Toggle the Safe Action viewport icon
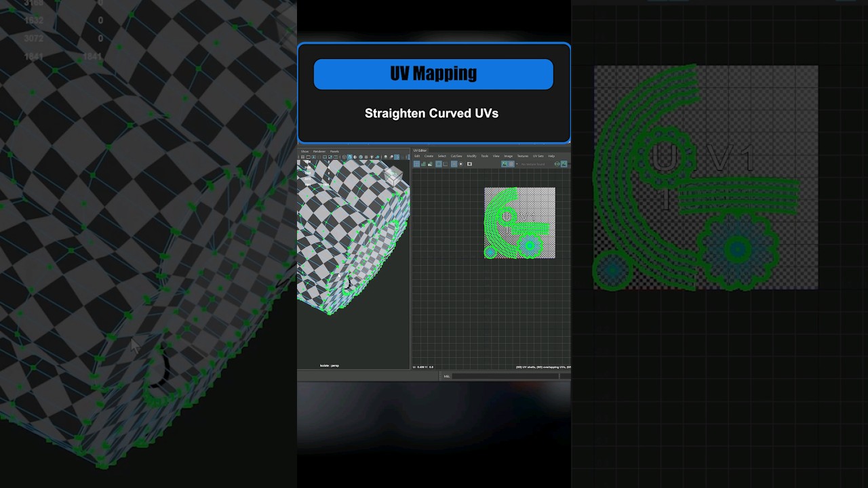Screen dimensions: 868x488 click(330, 157)
